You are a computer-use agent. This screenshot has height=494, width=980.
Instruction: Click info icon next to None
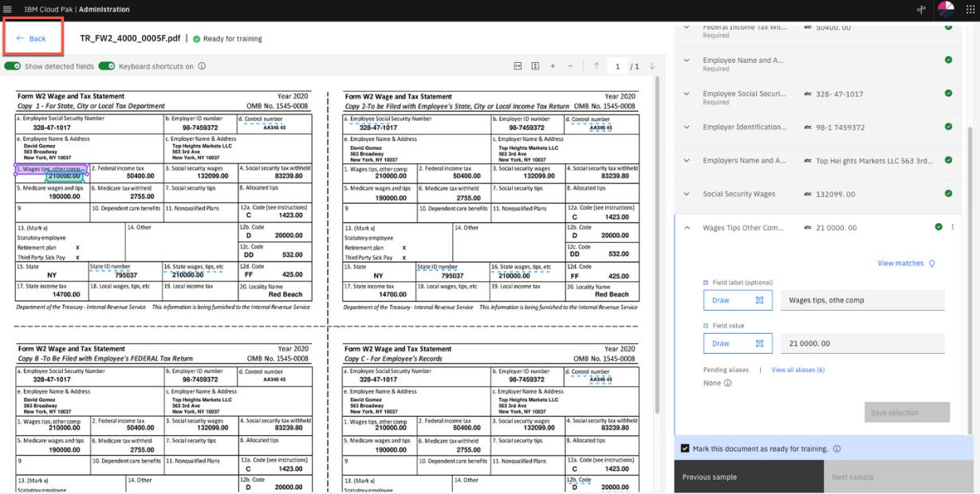pyautogui.click(x=727, y=383)
